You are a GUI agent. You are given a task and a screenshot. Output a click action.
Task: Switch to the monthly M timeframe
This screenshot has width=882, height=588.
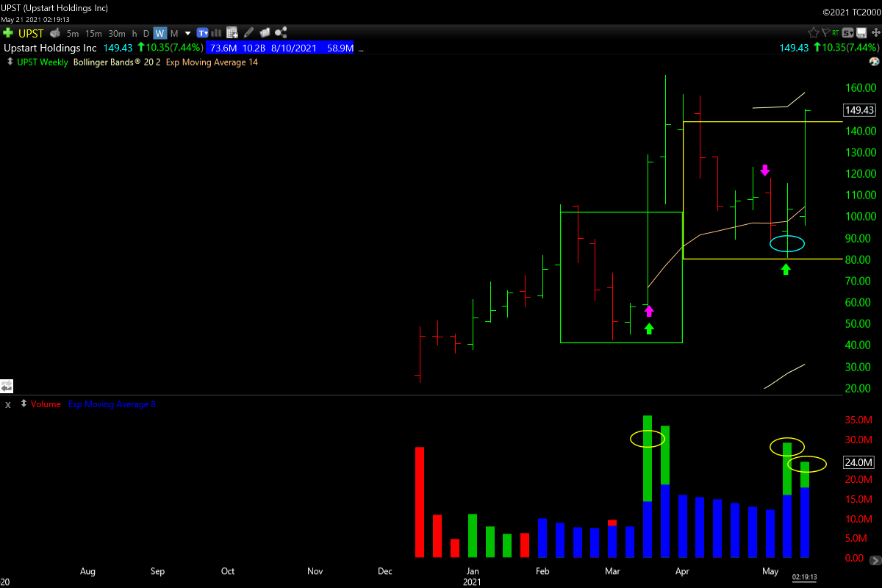[174, 33]
